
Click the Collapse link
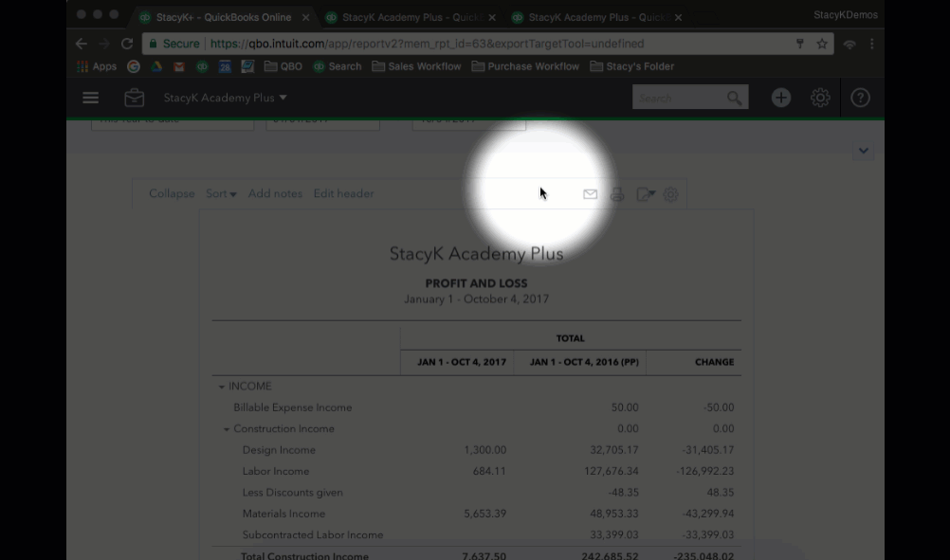pos(172,193)
